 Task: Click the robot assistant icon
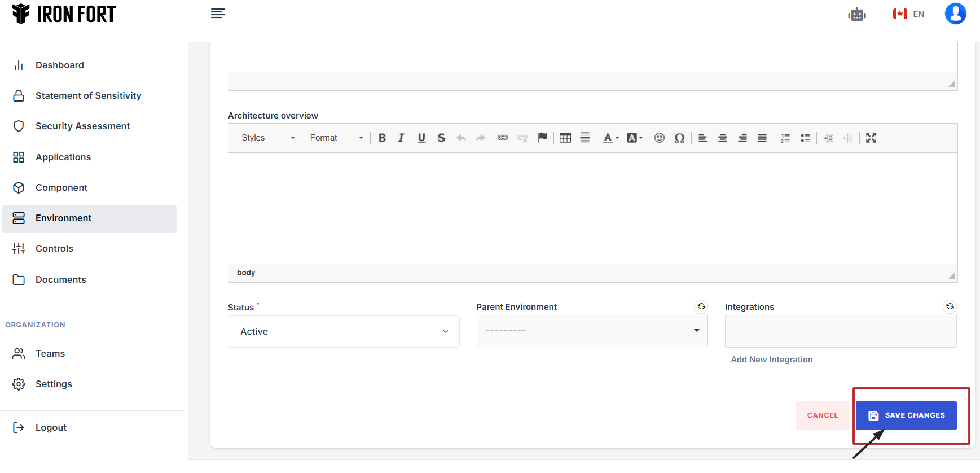(x=857, y=14)
